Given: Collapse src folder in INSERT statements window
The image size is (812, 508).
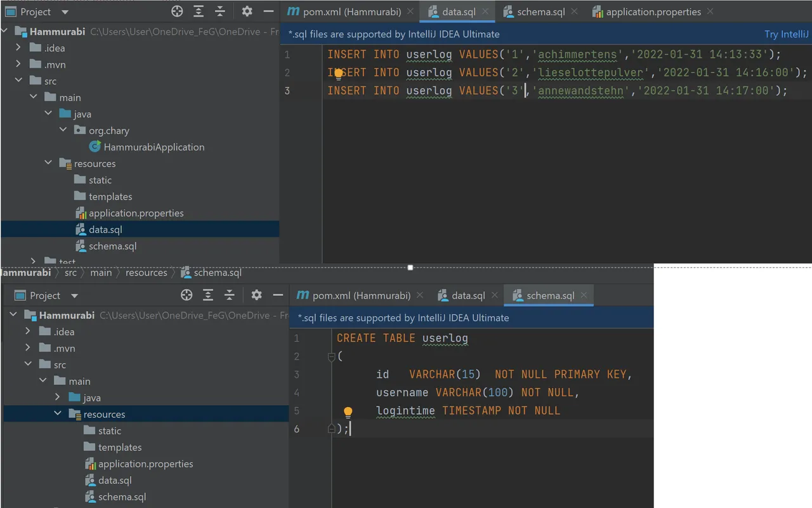Looking at the screenshot, I should (18, 81).
